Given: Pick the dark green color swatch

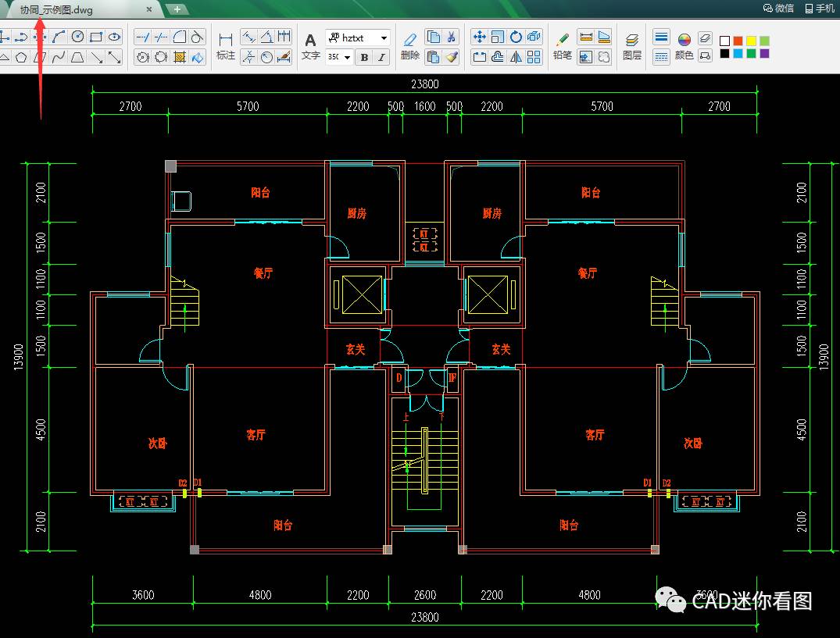Looking at the screenshot, I should point(752,54).
